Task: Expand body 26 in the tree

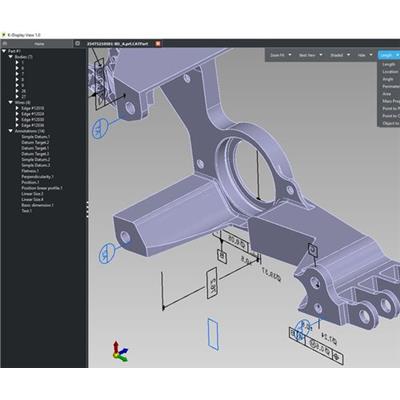Action: pyautogui.click(x=17, y=91)
